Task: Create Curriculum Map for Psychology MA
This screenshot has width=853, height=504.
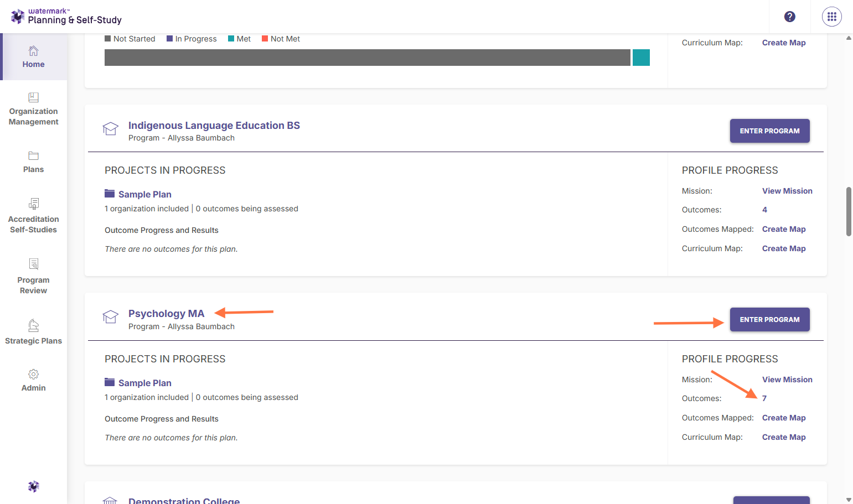Action: tap(784, 437)
